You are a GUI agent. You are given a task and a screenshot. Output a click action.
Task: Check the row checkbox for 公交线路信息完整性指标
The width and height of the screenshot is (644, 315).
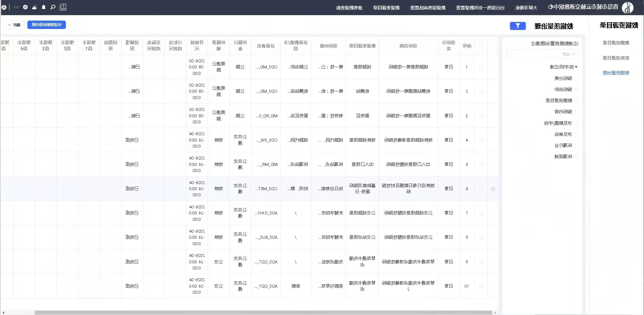pyautogui.click(x=481, y=213)
